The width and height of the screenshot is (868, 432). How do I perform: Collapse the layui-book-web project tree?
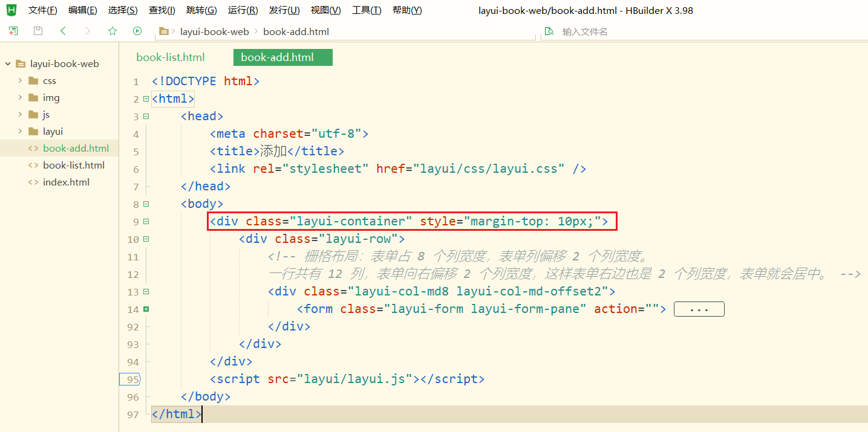coord(8,63)
